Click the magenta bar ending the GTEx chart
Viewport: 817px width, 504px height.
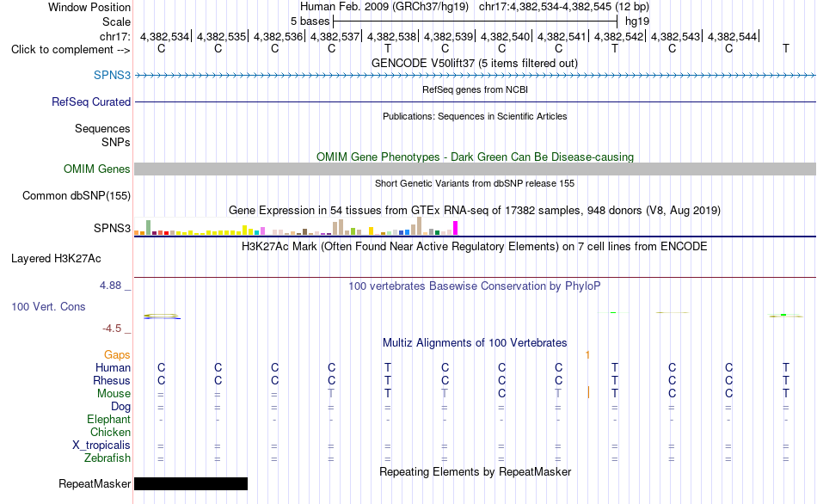tap(456, 228)
